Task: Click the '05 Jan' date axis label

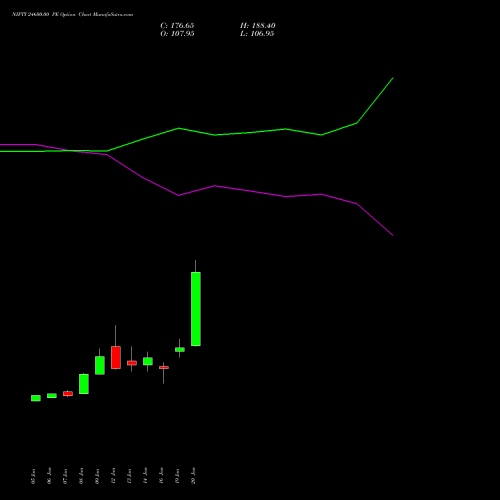Action: [33, 476]
